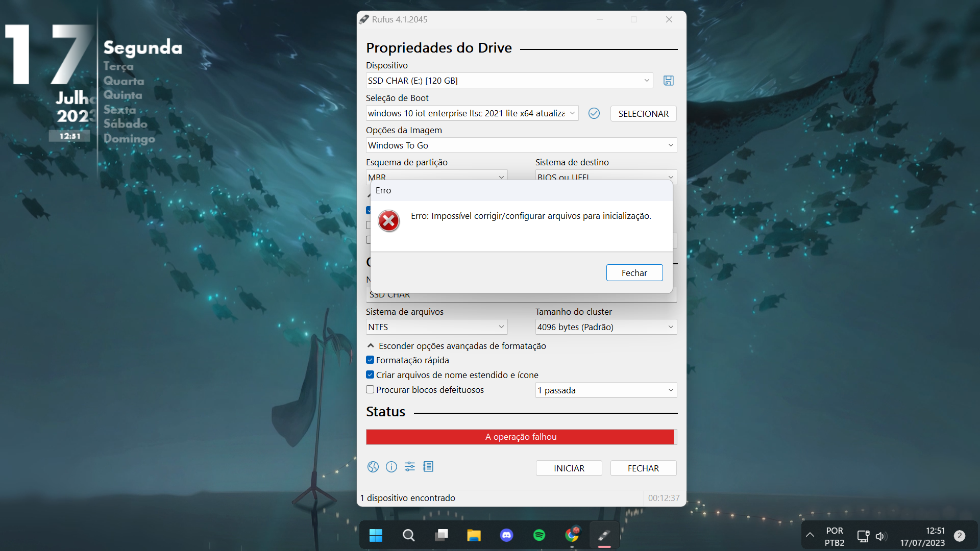Open Rufus language selection globe icon

point(373,467)
